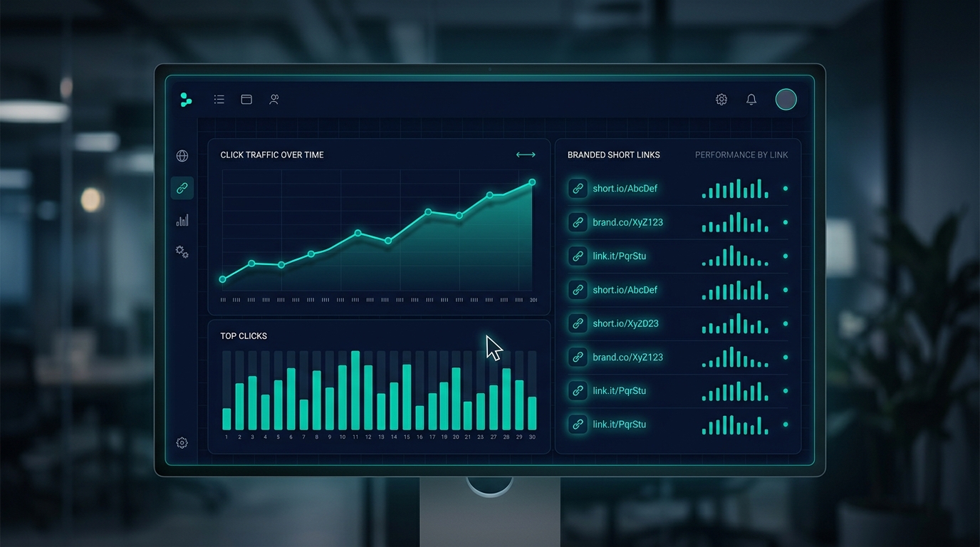Toggle the status indicator for link.it/PqrStu
980x547 pixels.
click(784, 256)
